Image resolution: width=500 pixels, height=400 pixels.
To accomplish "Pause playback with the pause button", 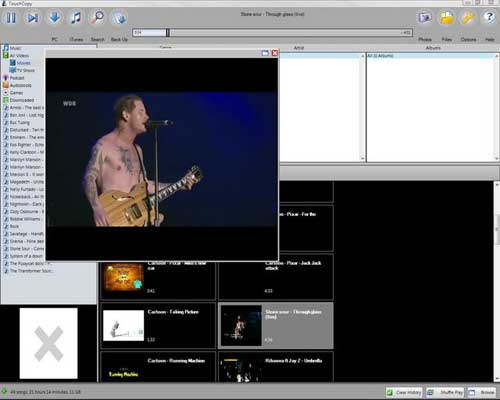I will click(11, 17).
